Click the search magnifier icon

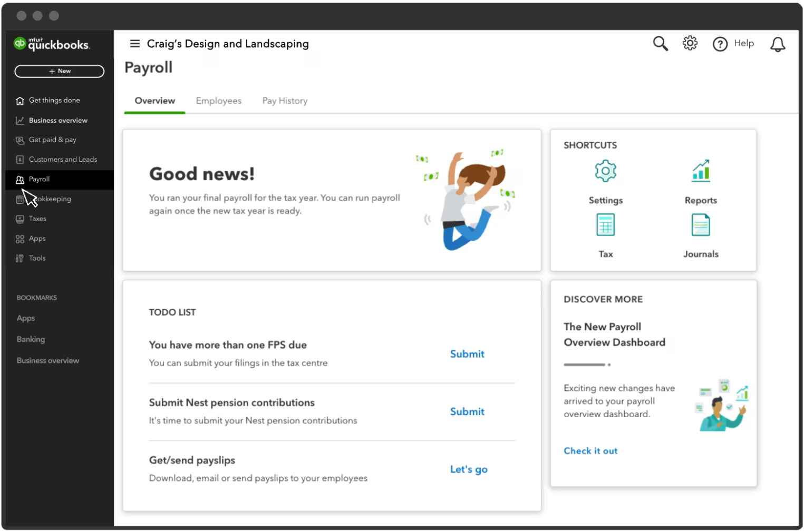click(x=660, y=44)
